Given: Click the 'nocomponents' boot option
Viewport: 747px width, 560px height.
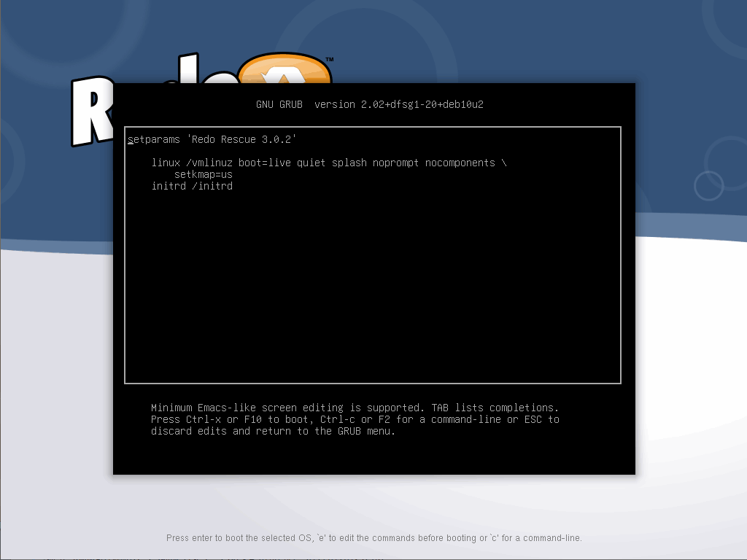Looking at the screenshot, I should [x=460, y=163].
